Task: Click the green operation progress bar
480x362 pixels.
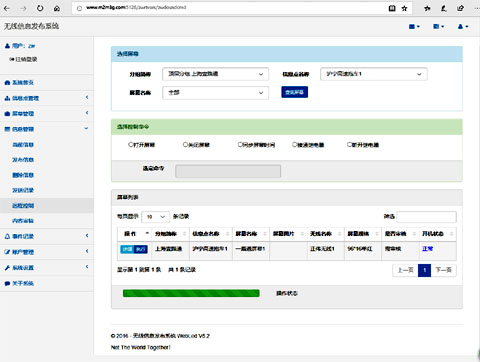Action: tap(191, 293)
